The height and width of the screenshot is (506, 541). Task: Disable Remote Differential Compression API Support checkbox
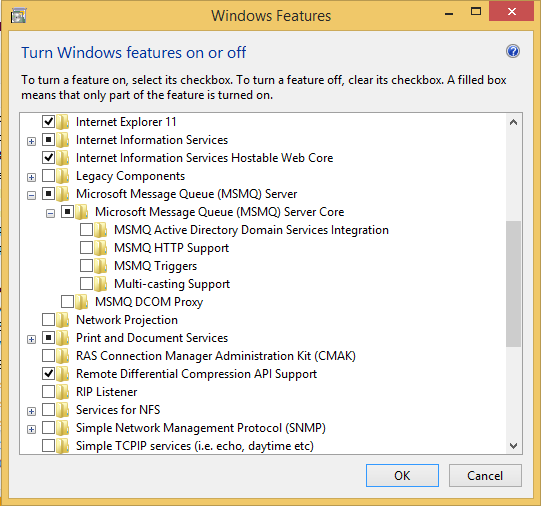point(48,374)
